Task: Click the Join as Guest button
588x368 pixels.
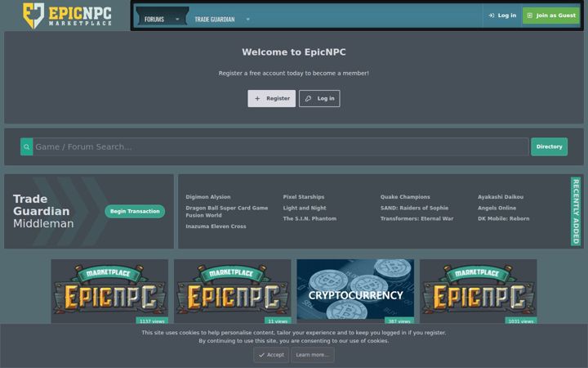Action: (551, 16)
